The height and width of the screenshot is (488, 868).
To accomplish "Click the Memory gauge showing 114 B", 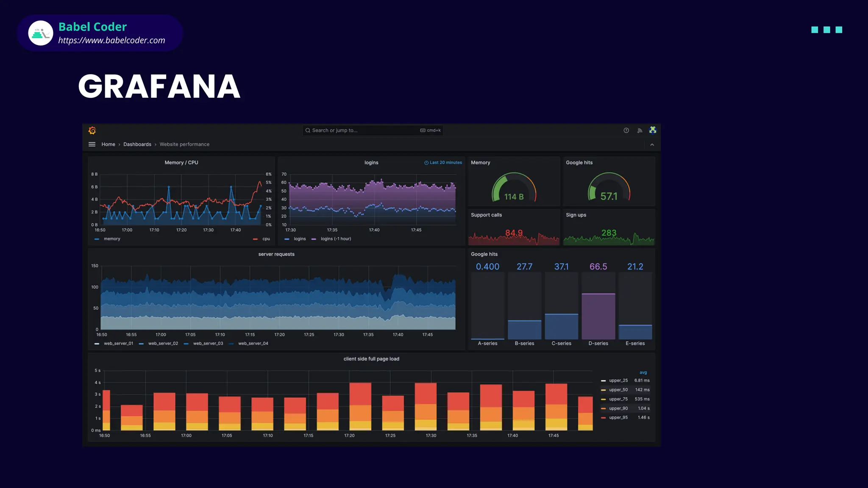I will coord(514,187).
